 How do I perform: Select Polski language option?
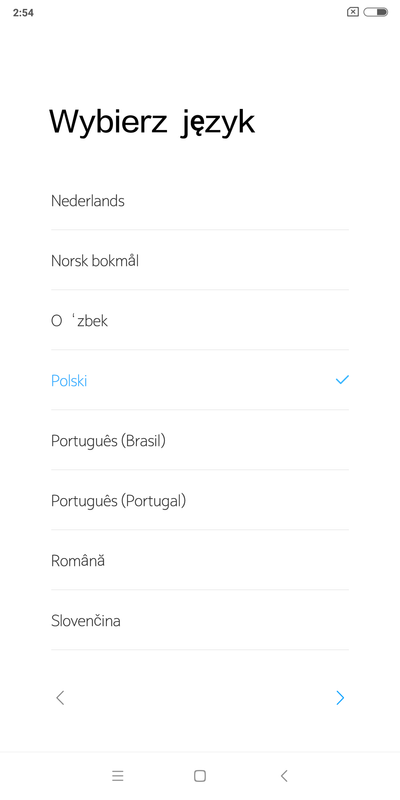click(x=200, y=380)
